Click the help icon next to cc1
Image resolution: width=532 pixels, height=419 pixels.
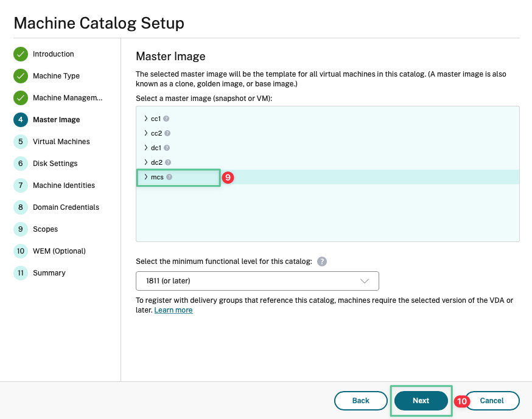point(166,119)
